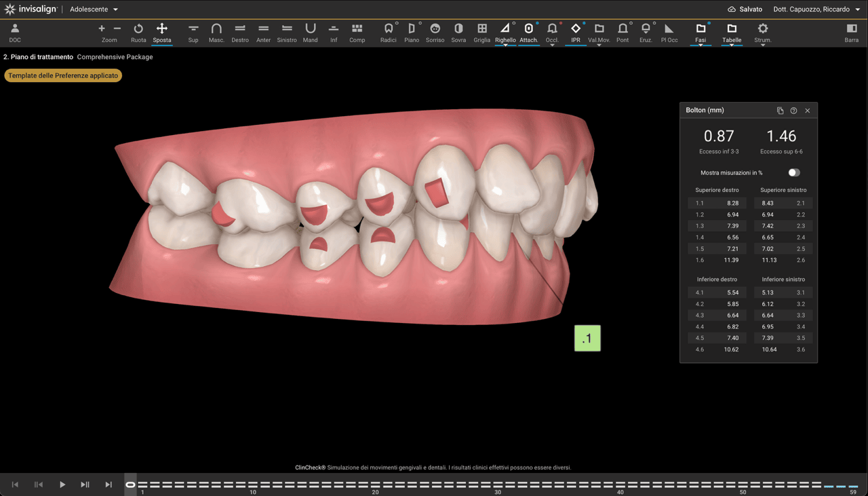Open Bolton panel help icon
Viewport: 868px width, 496px height.
tap(793, 111)
